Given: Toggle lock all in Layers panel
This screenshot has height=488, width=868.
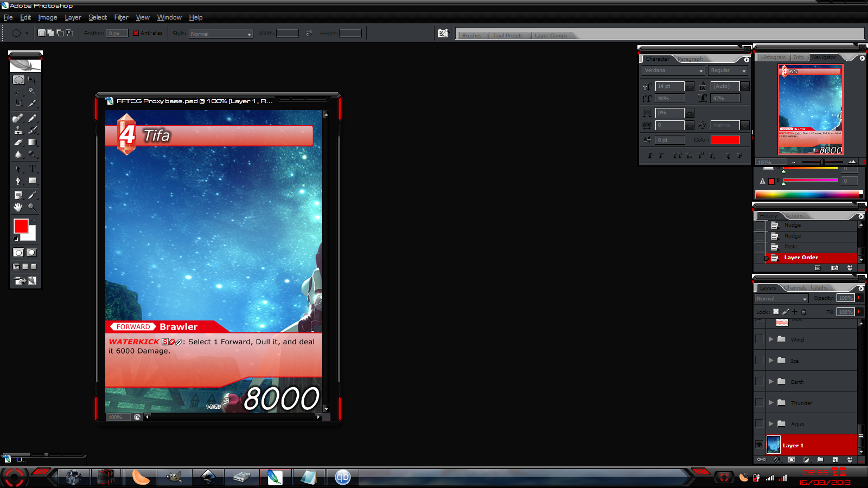Looking at the screenshot, I should click(804, 311).
